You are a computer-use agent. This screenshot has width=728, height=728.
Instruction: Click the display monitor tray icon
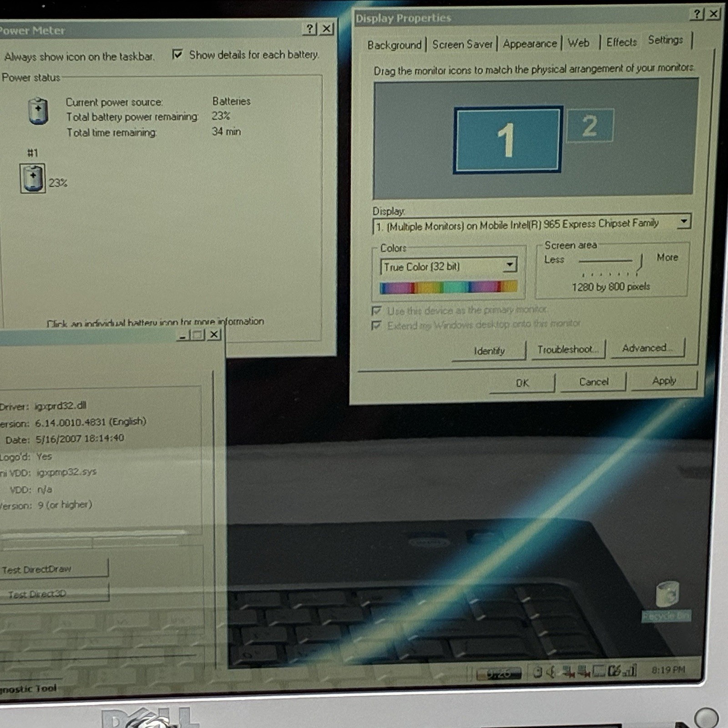pos(599,671)
